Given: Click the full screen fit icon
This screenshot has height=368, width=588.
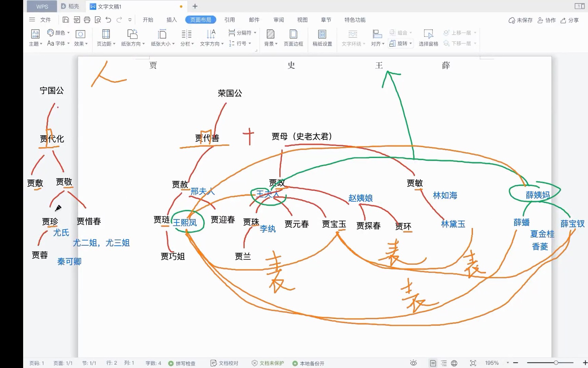Looking at the screenshot, I should pyautogui.click(x=473, y=363).
